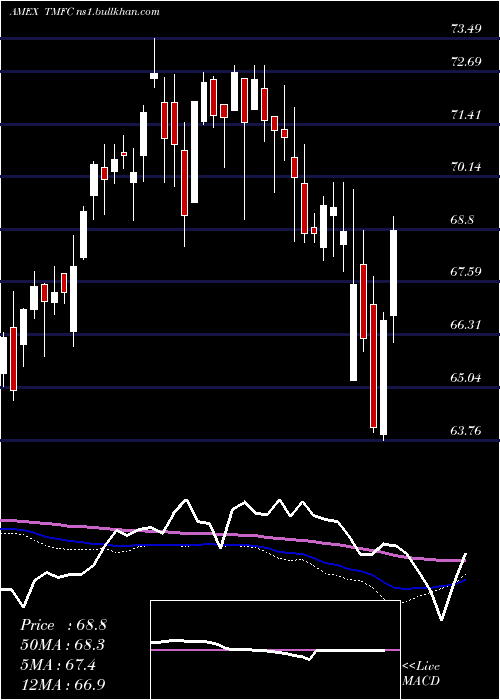Click the Price : 68.8 readout

(63, 625)
